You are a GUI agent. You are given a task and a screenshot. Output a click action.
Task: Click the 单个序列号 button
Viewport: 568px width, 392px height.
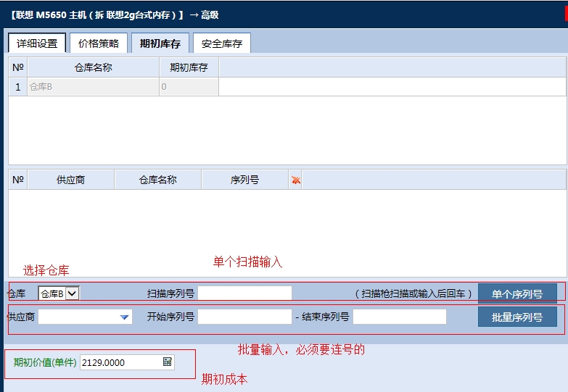(517, 293)
